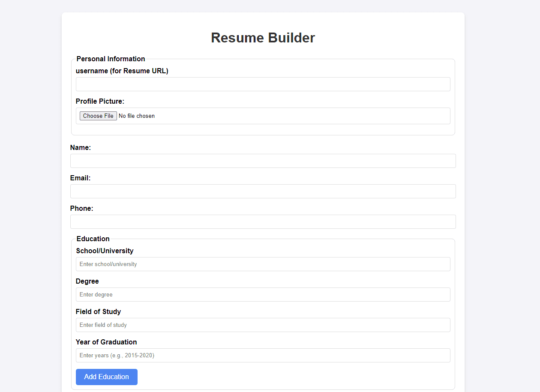Image resolution: width=540 pixels, height=392 pixels.
Task: Click the Education section legend
Action: [x=93, y=239]
